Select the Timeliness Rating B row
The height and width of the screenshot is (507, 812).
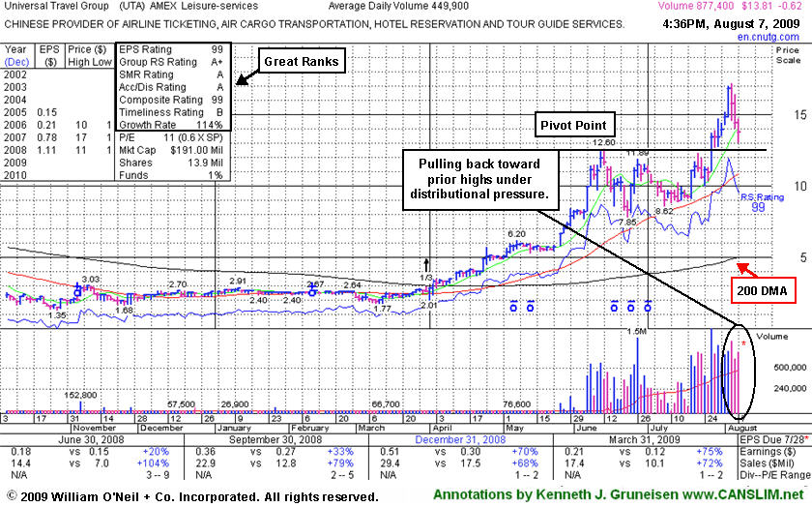[x=171, y=112]
